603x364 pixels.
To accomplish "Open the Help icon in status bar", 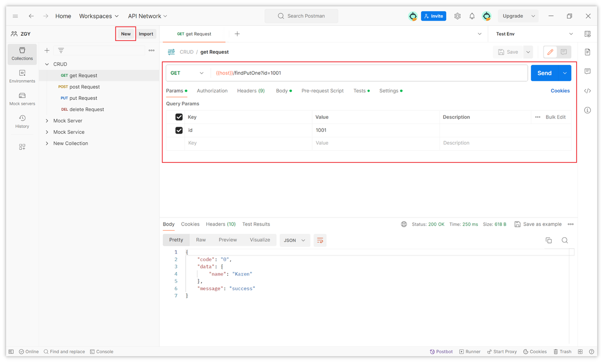I will tap(591, 352).
